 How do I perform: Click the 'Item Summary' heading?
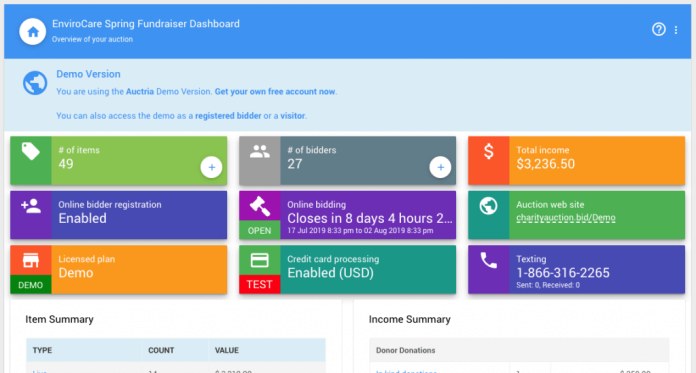59,320
